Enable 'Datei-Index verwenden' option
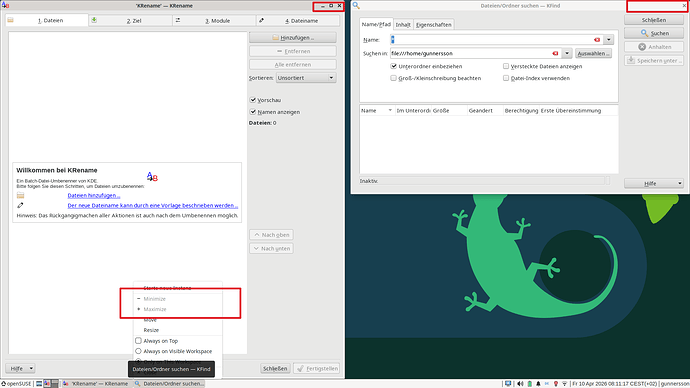The image size is (690, 388). 506,78
